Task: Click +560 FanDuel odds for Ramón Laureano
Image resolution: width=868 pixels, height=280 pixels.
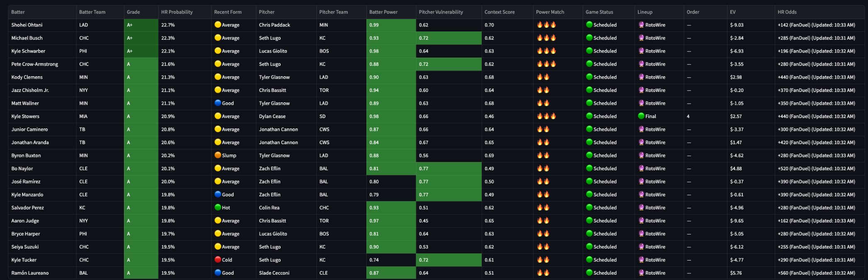Action: click(816, 273)
